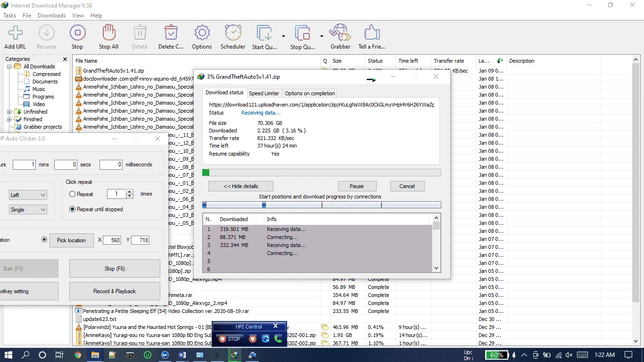Viewport: 644px width, 362px height.
Task: Select Documents category in tree
Action: pos(45,82)
